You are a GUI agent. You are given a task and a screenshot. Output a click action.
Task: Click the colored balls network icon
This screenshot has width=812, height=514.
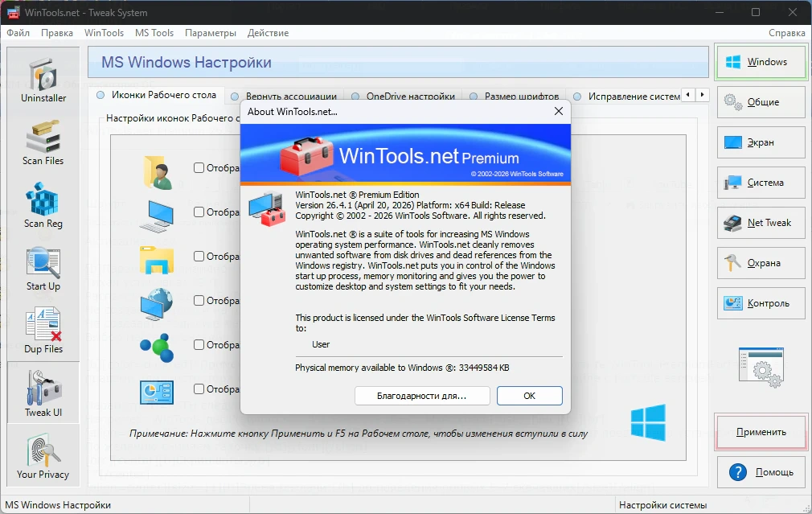[157, 347]
